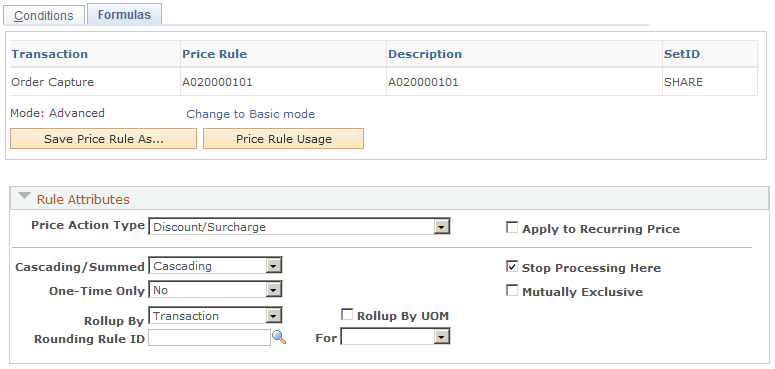Open the Price Action Type dropdown
Viewport: 775px width, 369px height.
click(300, 227)
